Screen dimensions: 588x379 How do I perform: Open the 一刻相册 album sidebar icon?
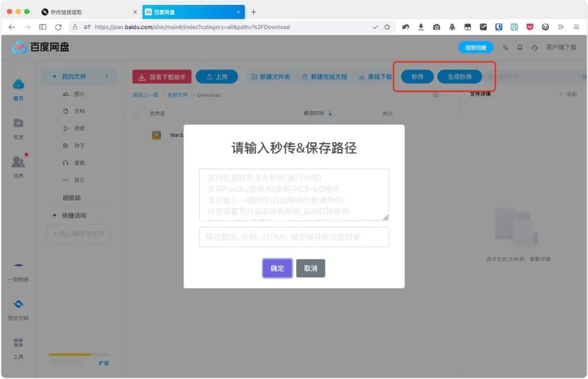19,265
